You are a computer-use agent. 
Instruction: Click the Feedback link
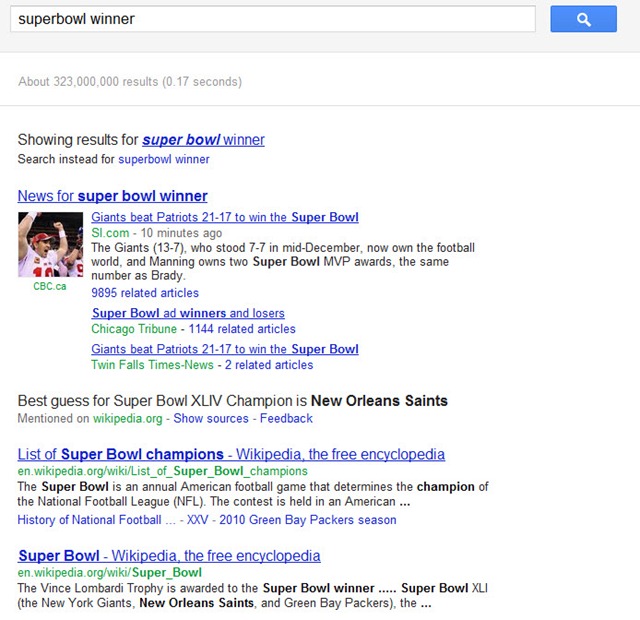pos(286,418)
